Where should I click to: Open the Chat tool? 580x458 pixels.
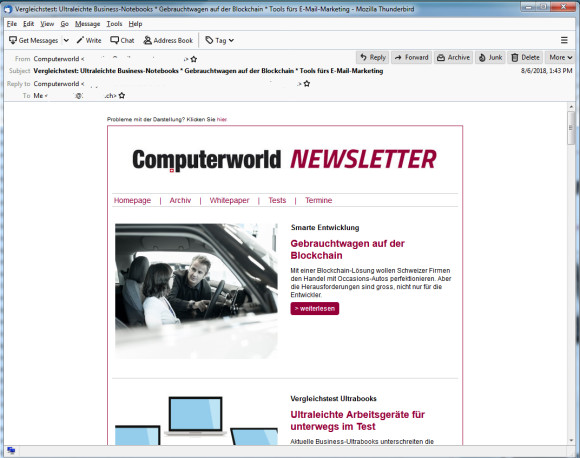click(x=122, y=40)
